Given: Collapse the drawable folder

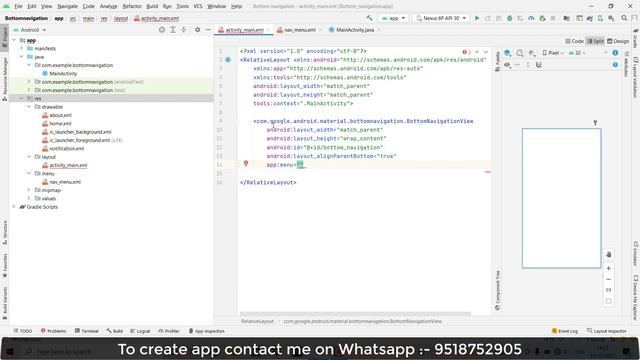Looking at the screenshot, I should [x=29, y=107].
